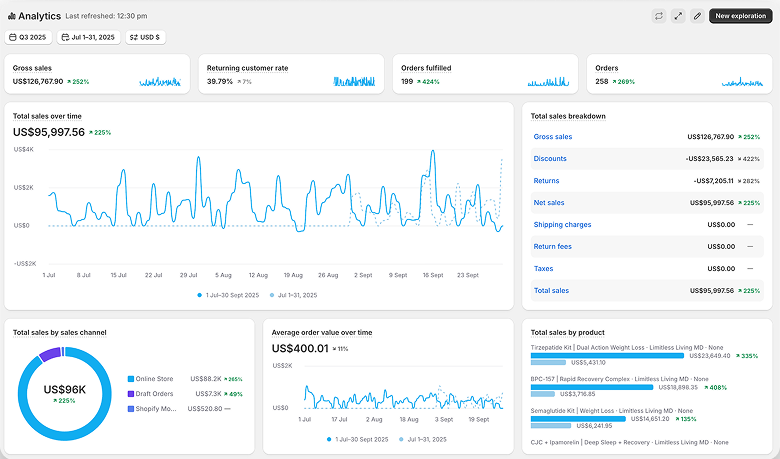
Task: Click the Returning customer rate sparkline
Action: [x=354, y=82]
